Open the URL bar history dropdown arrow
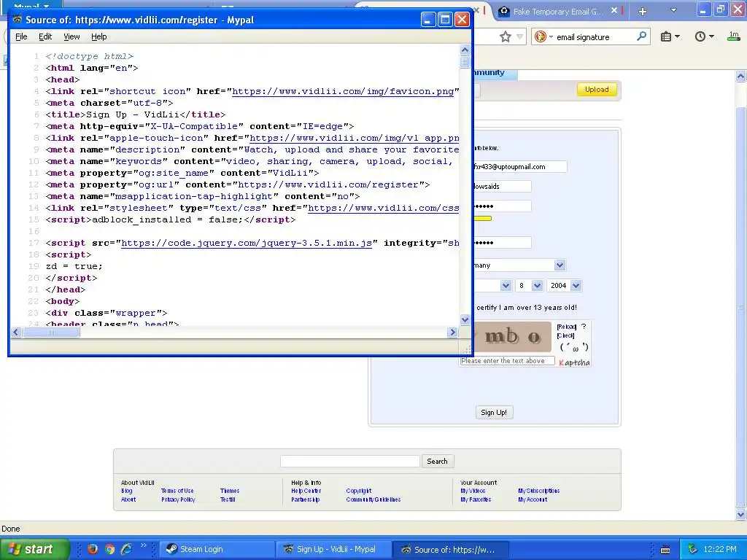The image size is (747, 560). click(x=519, y=36)
